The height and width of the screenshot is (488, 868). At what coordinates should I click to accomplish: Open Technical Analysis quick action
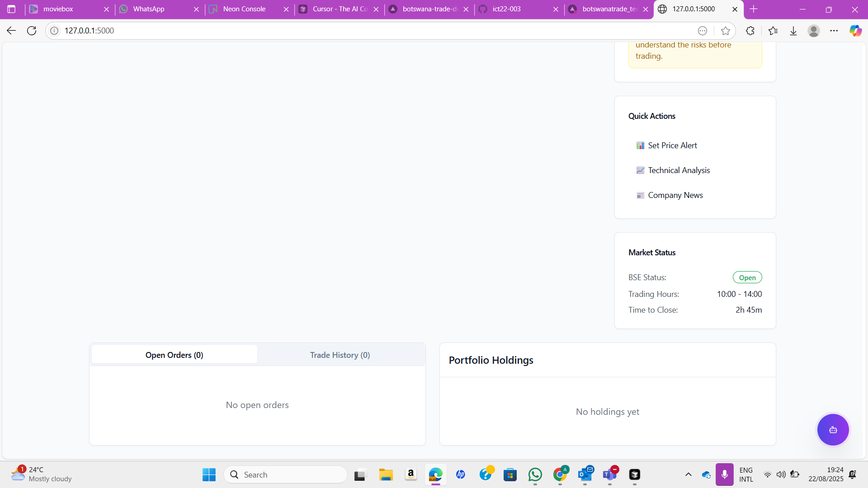[x=679, y=170]
